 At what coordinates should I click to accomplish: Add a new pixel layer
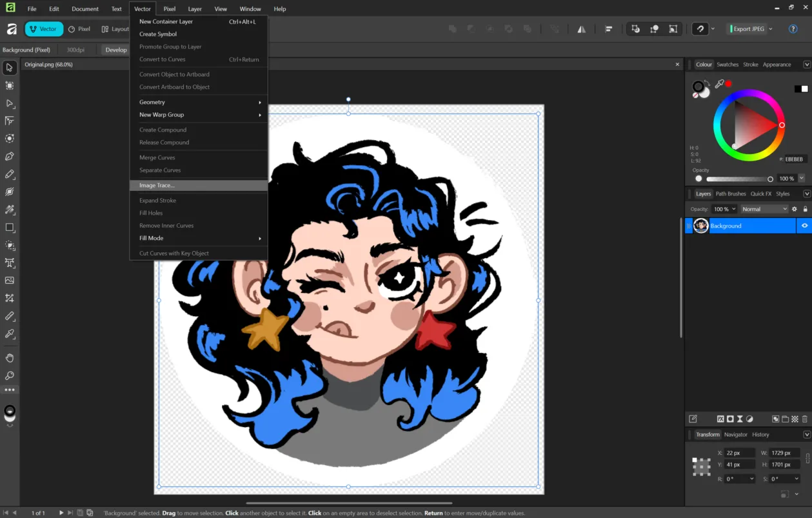(795, 419)
